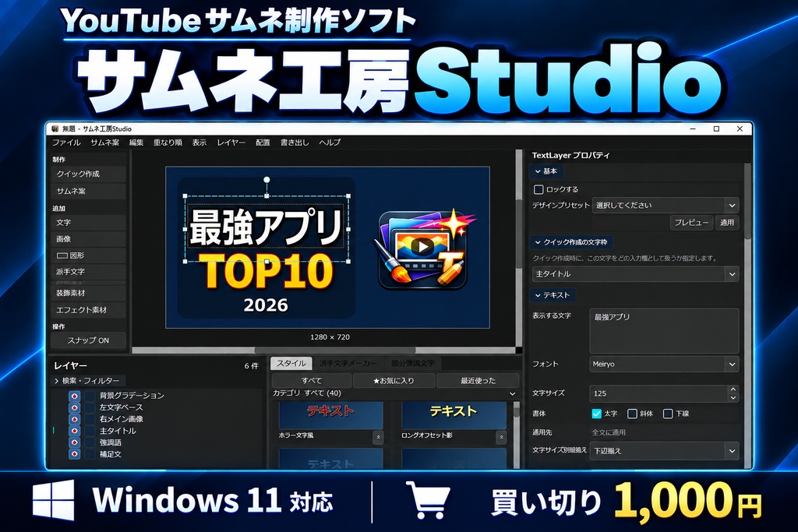Click the lock box beside 左文字ベース layer

[x=90, y=407]
